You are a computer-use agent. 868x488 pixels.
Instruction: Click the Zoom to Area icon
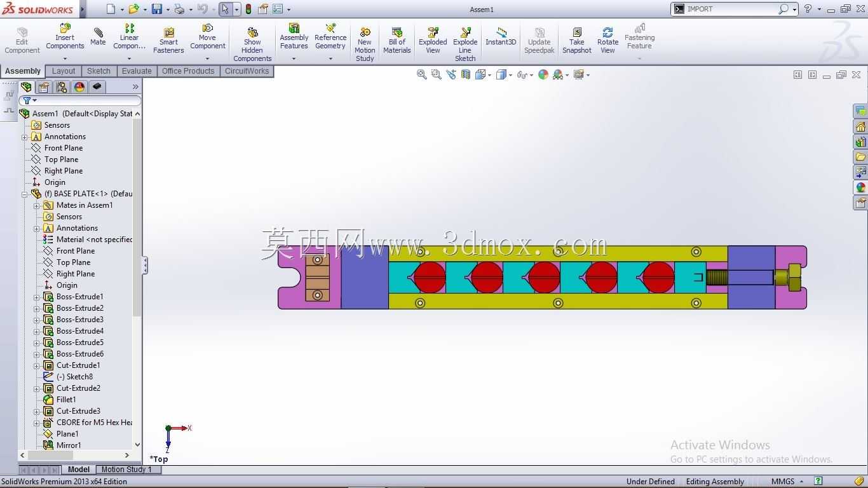click(436, 74)
